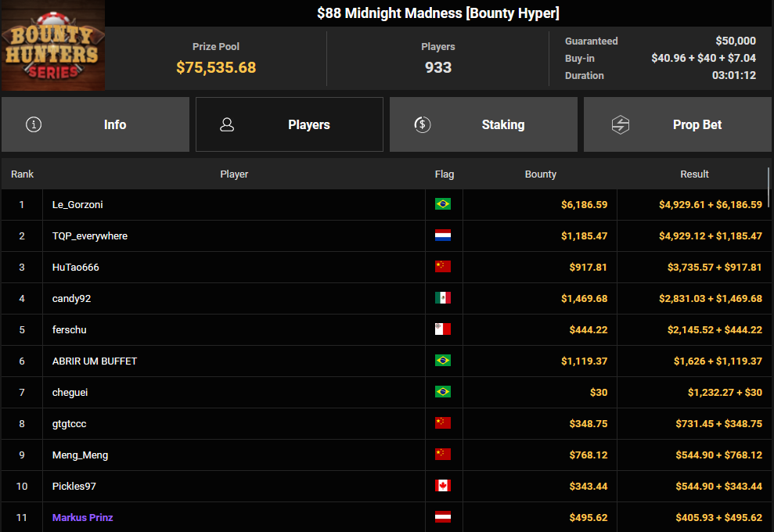Open the Staking tab
The height and width of the screenshot is (532, 774).
(484, 124)
